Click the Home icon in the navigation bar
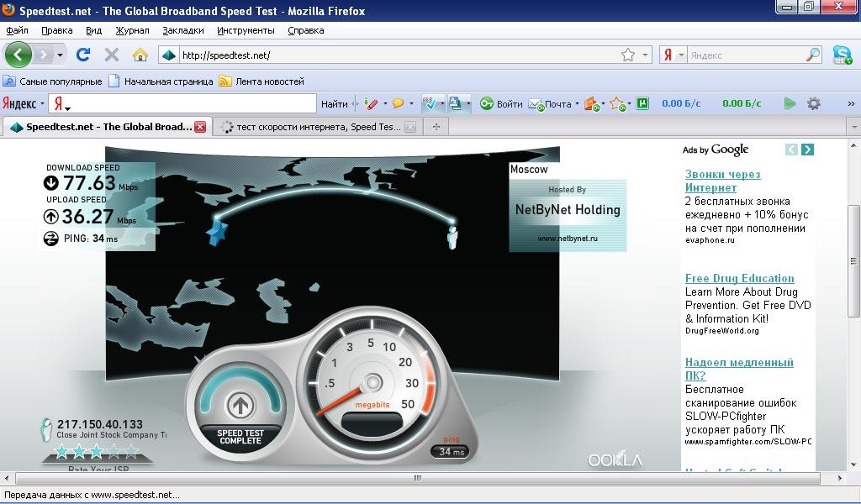This screenshot has height=504, width=861. point(140,55)
